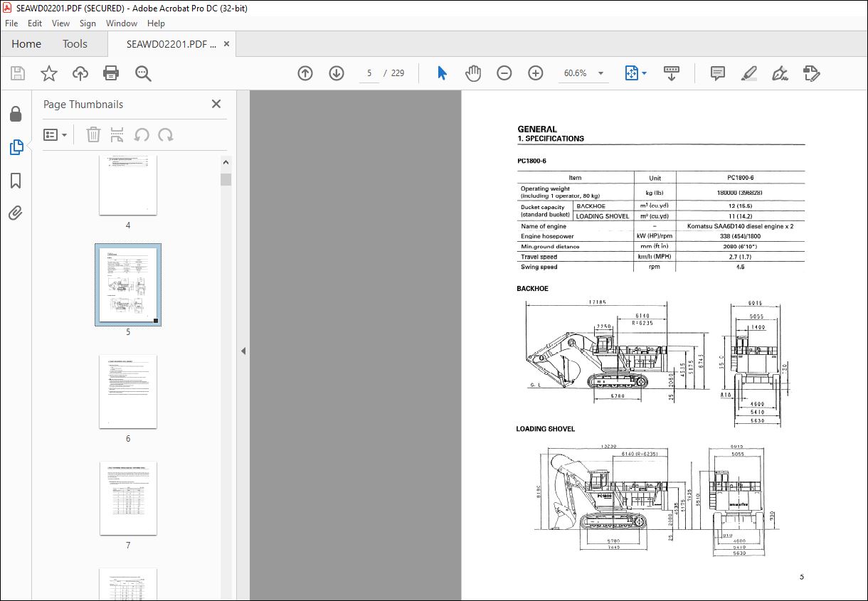
Task: Open the Sign menu
Action: pyautogui.click(x=88, y=23)
